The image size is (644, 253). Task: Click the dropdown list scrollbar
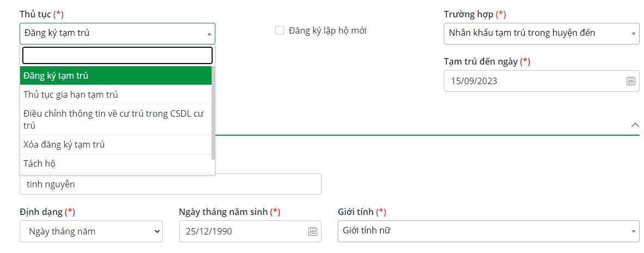[x=213, y=114]
